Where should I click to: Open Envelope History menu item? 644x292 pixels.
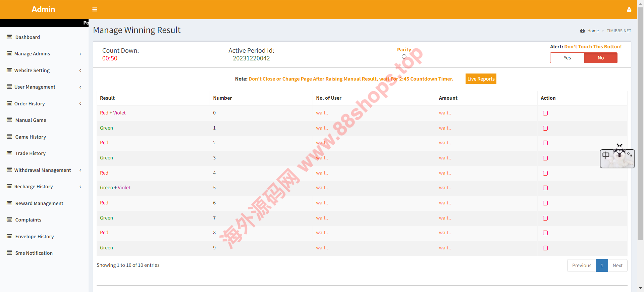coord(34,237)
